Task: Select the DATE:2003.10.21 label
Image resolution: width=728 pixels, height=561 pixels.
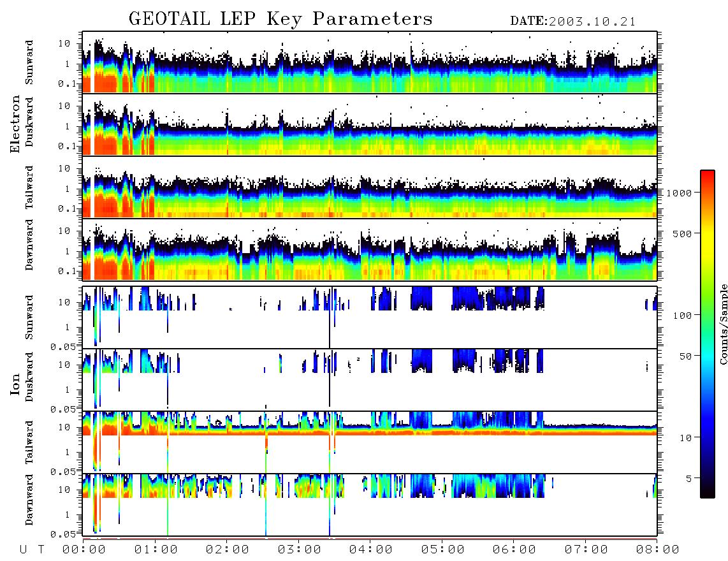Action: click(572, 22)
